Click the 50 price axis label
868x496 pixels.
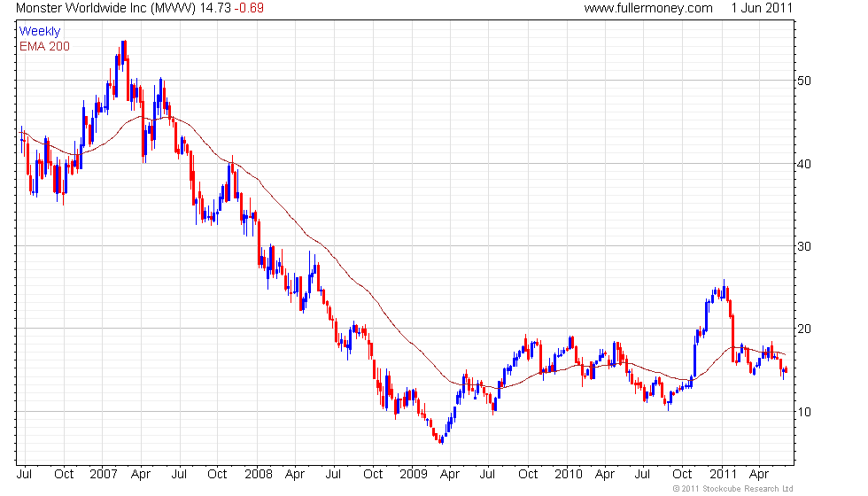(804, 81)
